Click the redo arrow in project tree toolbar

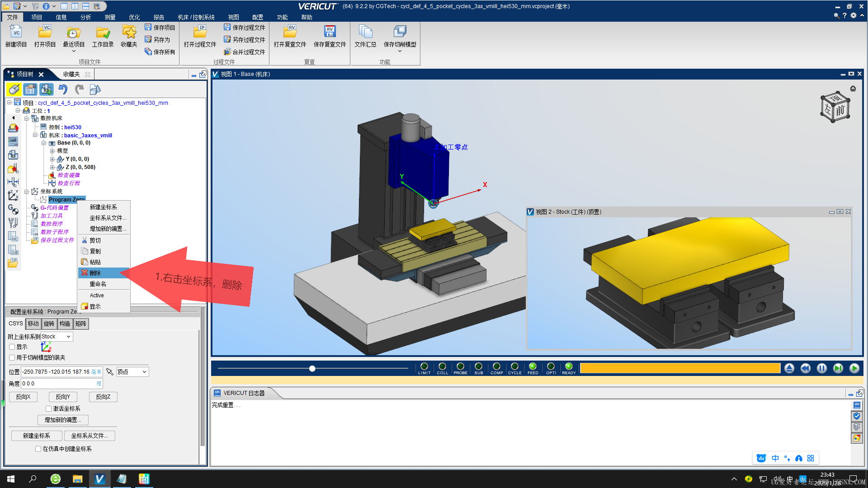click(79, 89)
